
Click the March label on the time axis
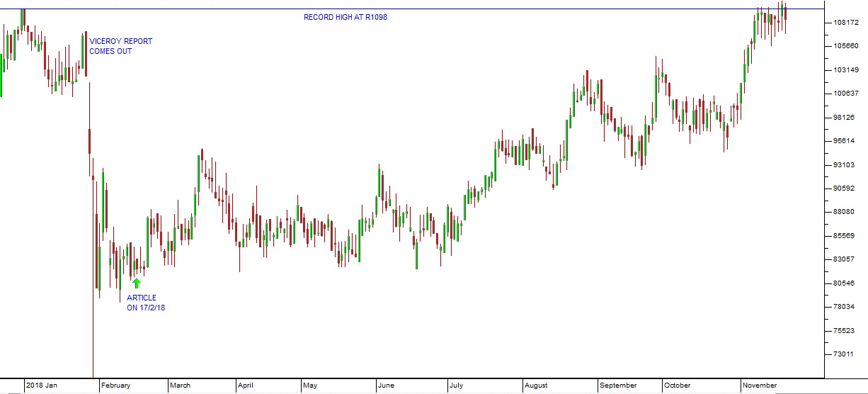point(181,385)
